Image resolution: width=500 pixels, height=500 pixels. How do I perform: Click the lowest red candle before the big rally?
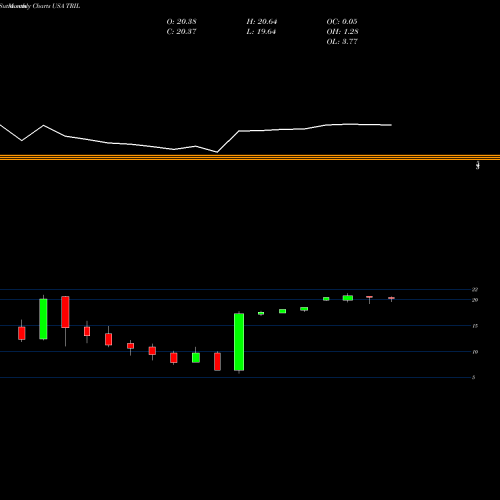(x=217, y=362)
